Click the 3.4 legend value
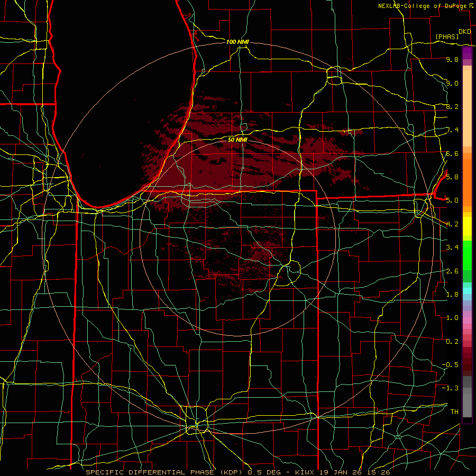This screenshot has width=476, height=476. [x=452, y=248]
